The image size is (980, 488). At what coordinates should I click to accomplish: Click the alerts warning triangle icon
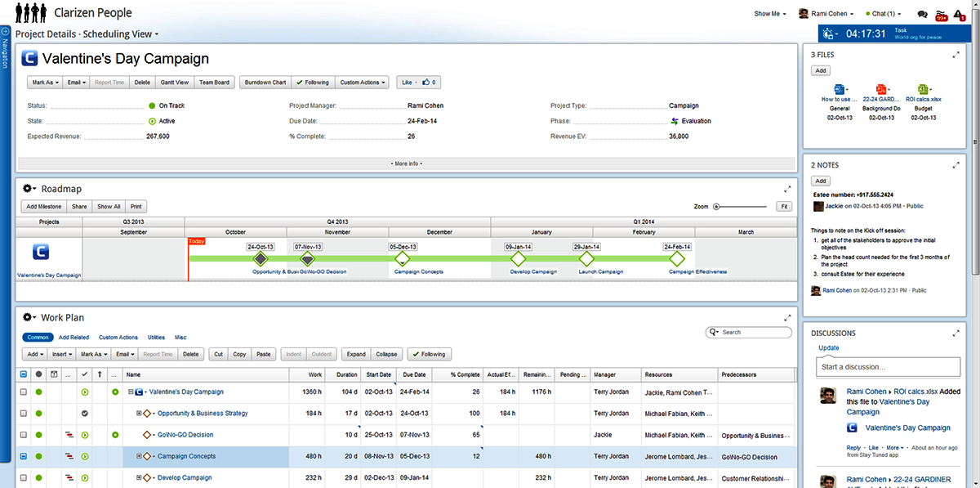click(x=958, y=14)
